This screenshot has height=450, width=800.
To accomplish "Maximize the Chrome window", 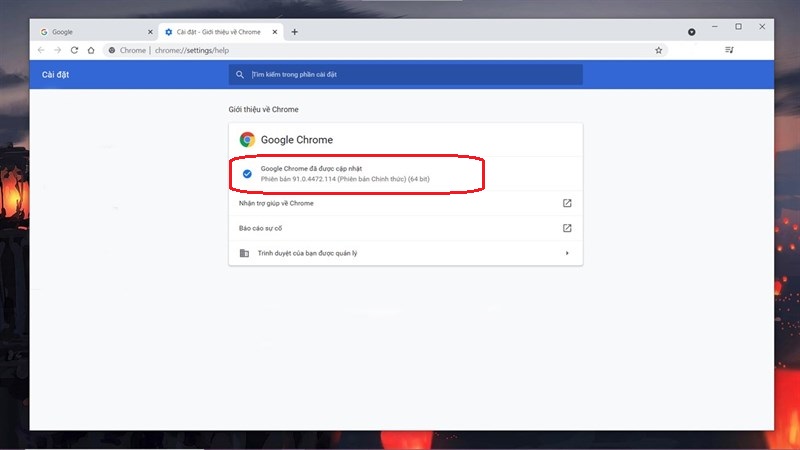I will pyautogui.click(x=738, y=27).
